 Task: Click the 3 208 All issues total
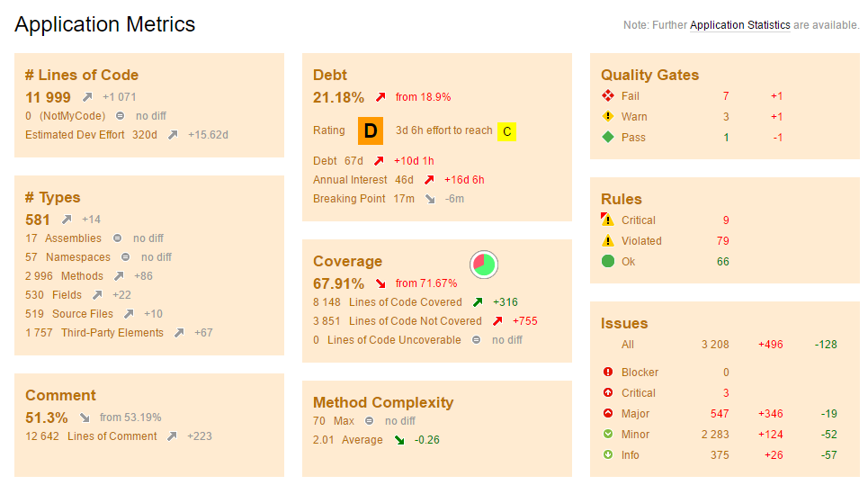715,345
